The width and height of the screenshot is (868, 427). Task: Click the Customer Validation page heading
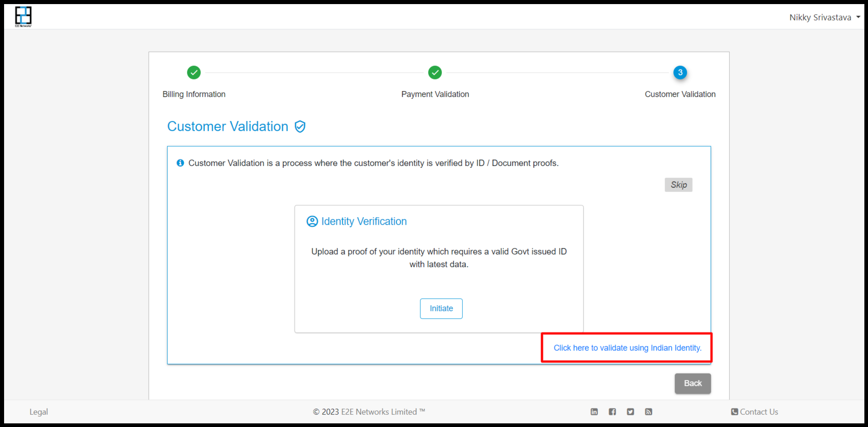pos(228,127)
